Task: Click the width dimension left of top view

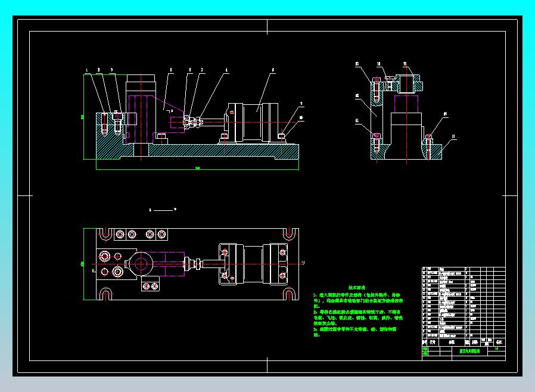Action: [x=82, y=264]
